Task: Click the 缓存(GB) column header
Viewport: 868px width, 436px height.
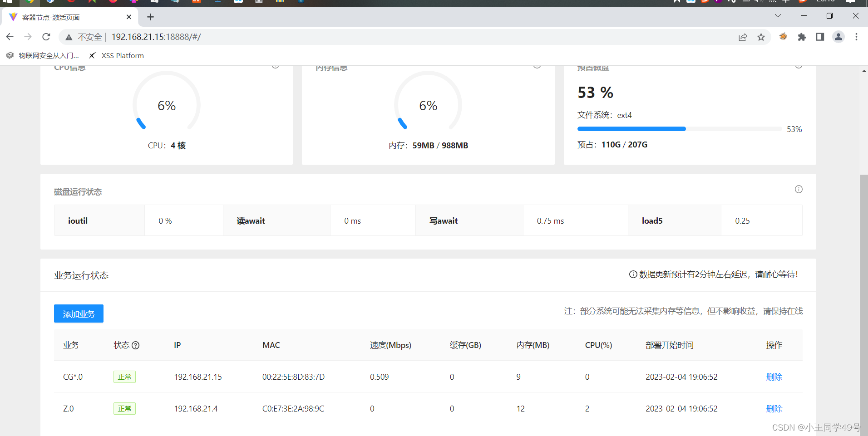Action: (465, 345)
